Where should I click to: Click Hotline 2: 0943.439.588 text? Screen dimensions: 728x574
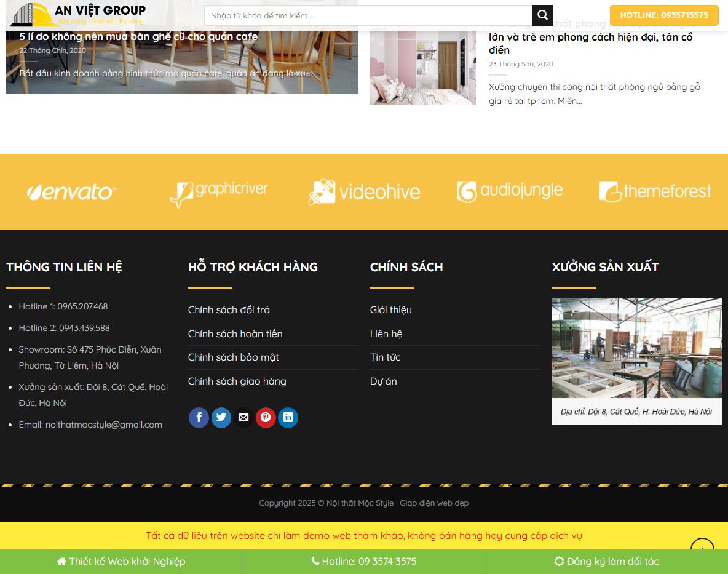64,328
